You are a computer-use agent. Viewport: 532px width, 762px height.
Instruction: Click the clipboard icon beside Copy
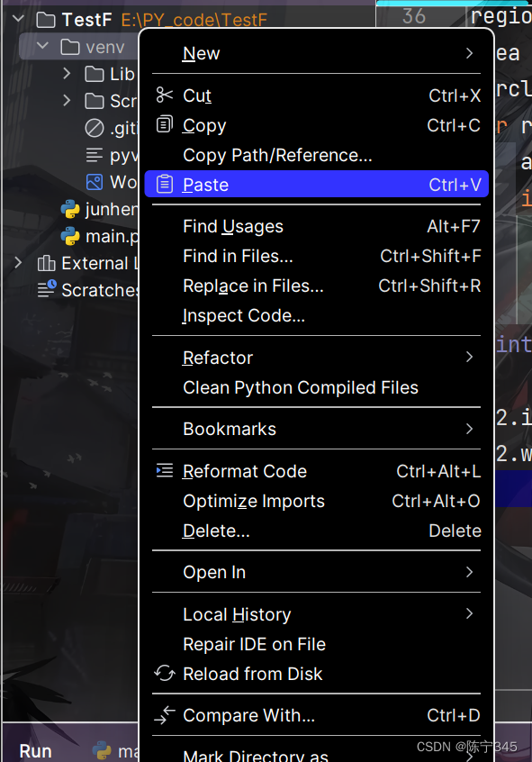point(166,125)
